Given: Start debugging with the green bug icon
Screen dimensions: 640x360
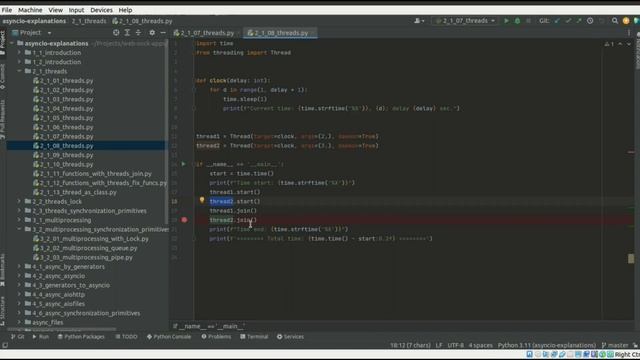Looking at the screenshot, I should pyautogui.click(x=517, y=21).
